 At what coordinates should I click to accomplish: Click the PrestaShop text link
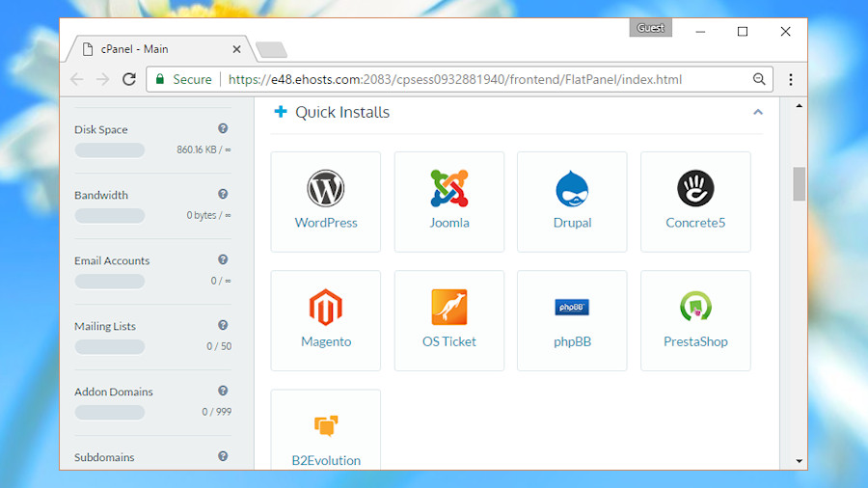pos(695,341)
